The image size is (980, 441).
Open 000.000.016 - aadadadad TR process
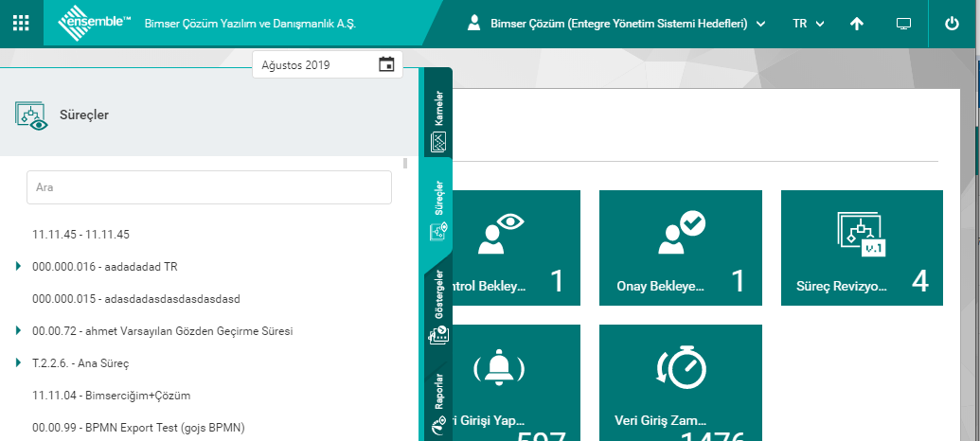point(105,267)
